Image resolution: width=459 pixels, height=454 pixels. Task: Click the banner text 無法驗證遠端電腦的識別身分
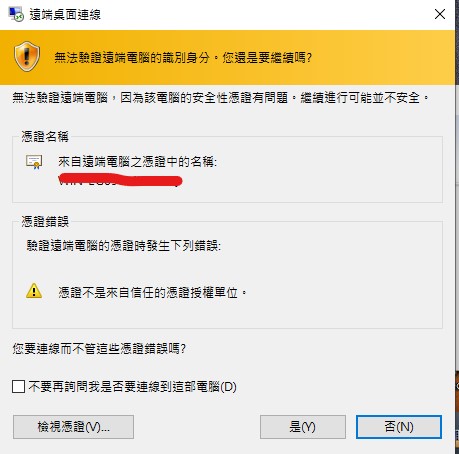tap(132, 58)
